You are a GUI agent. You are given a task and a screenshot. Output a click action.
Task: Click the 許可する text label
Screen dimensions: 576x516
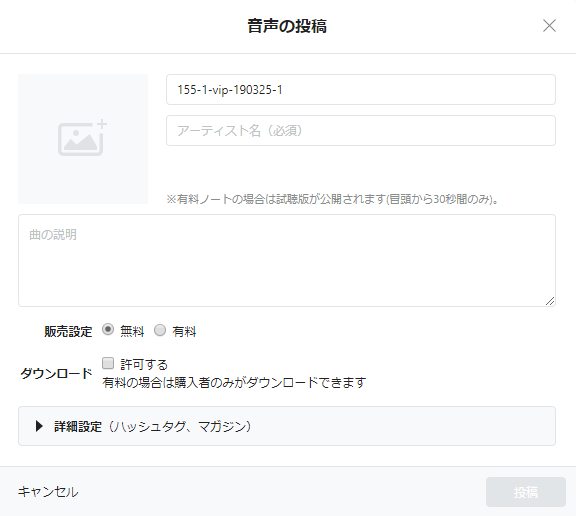tap(144, 364)
